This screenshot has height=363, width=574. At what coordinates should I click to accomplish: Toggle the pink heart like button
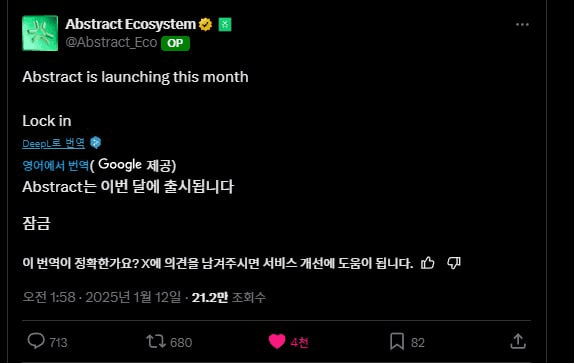pos(277,341)
